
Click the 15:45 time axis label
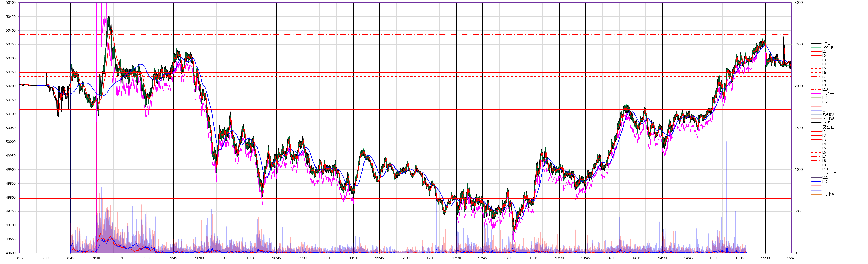791,258
